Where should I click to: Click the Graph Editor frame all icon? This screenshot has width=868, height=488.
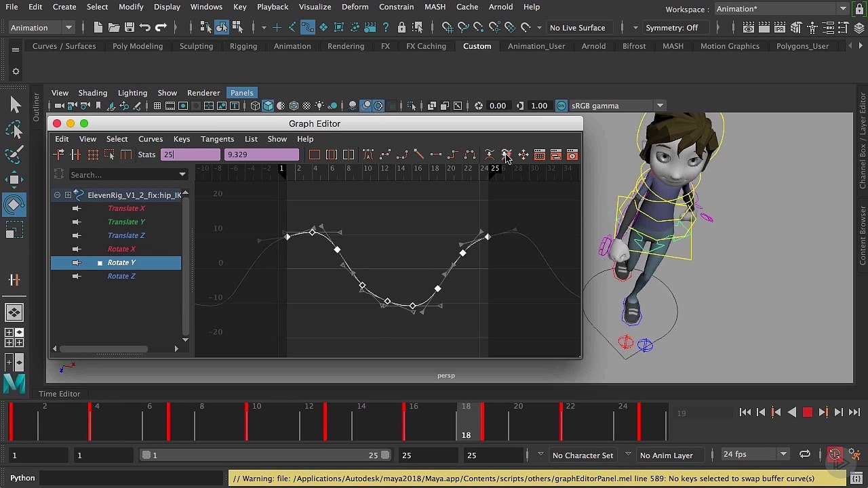coord(314,155)
